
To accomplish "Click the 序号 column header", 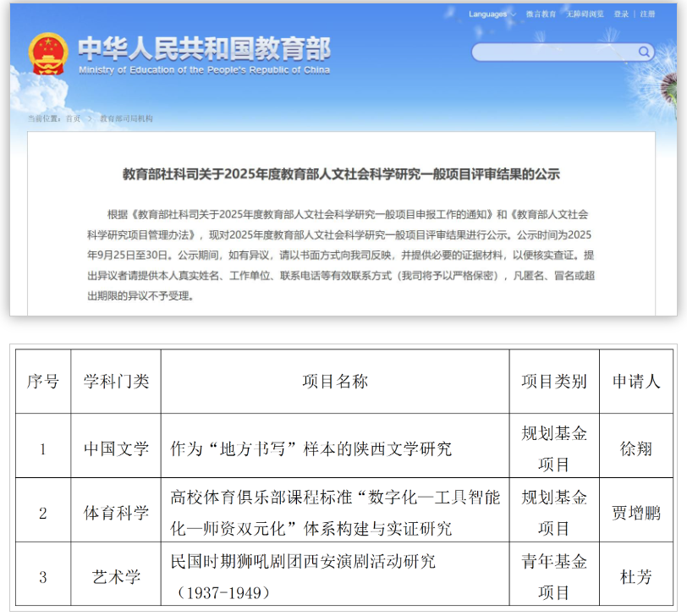I will point(43,381).
